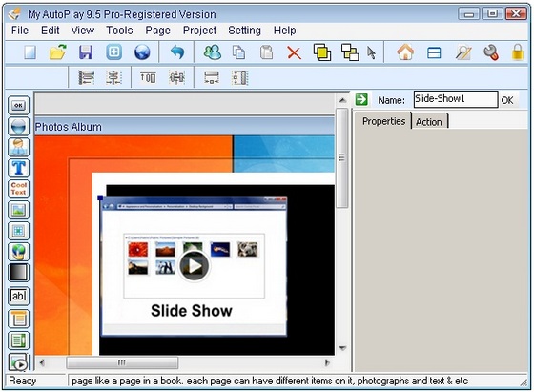The image size is (534, 392).
Task: Select the arrow pointer tool
Action: [372, 52]
